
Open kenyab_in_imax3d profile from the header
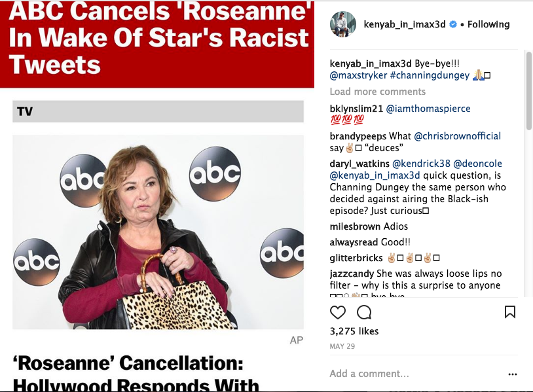(x=405, y=24)
